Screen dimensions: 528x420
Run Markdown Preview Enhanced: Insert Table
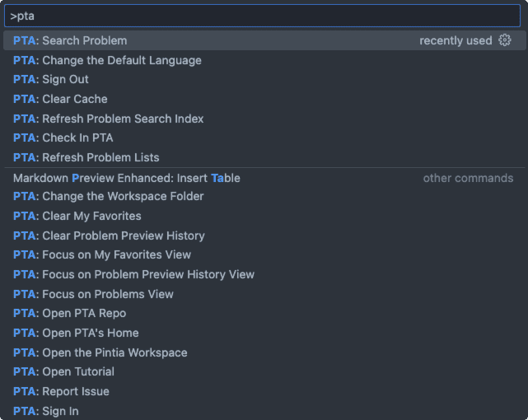coord(264,178)
